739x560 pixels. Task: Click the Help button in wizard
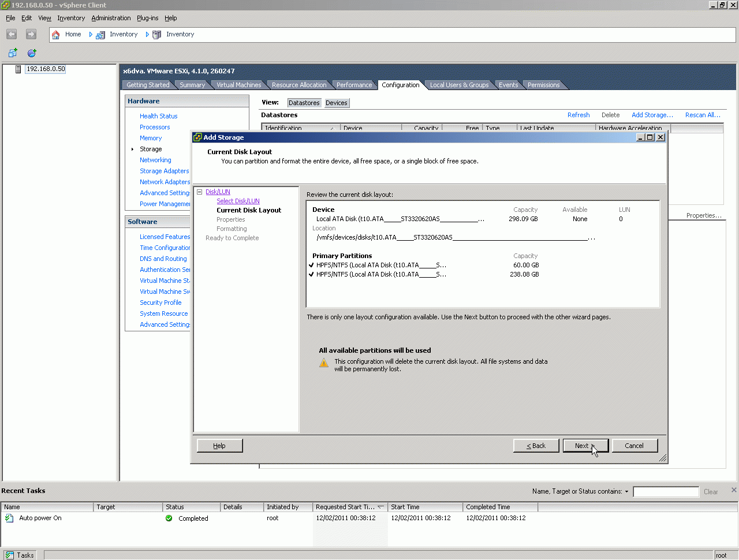coord(219,446)
